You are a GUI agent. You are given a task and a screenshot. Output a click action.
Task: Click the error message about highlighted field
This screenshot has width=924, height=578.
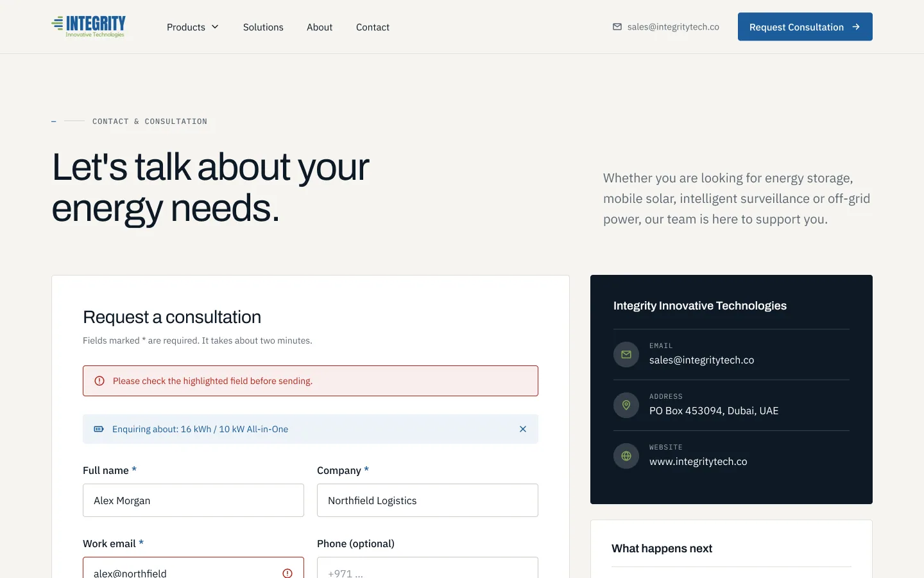point(212,381)
